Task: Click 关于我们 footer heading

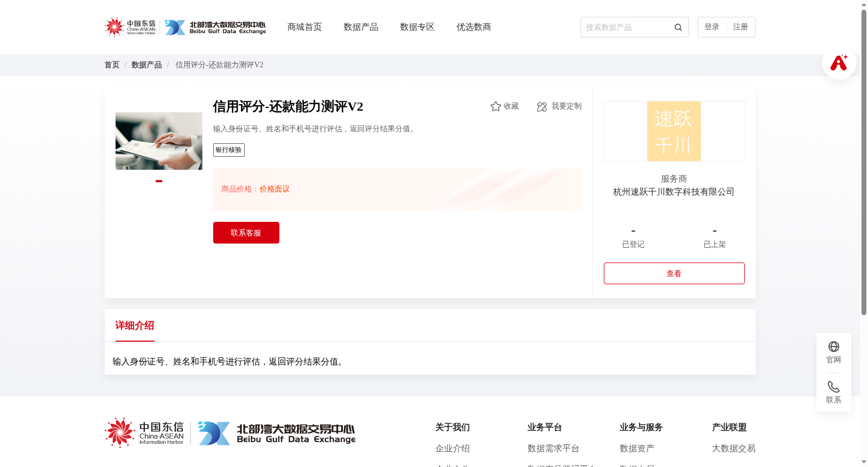Action: [452, 427]
